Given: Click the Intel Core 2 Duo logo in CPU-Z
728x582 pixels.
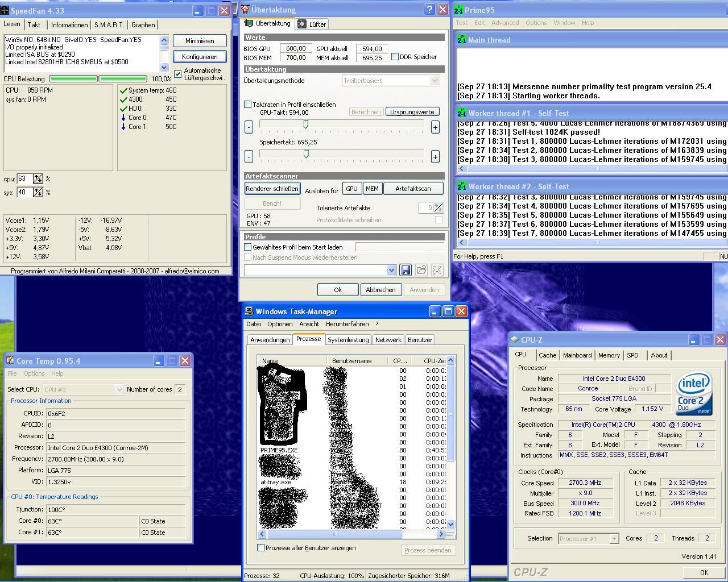Looking at the screenshot, I should tap(694, 394).
